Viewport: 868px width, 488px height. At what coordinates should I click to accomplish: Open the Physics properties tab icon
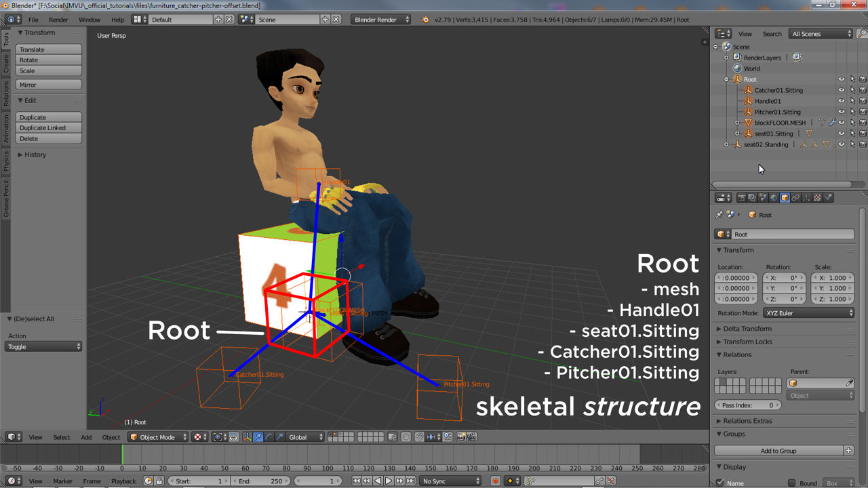(828, 198)
